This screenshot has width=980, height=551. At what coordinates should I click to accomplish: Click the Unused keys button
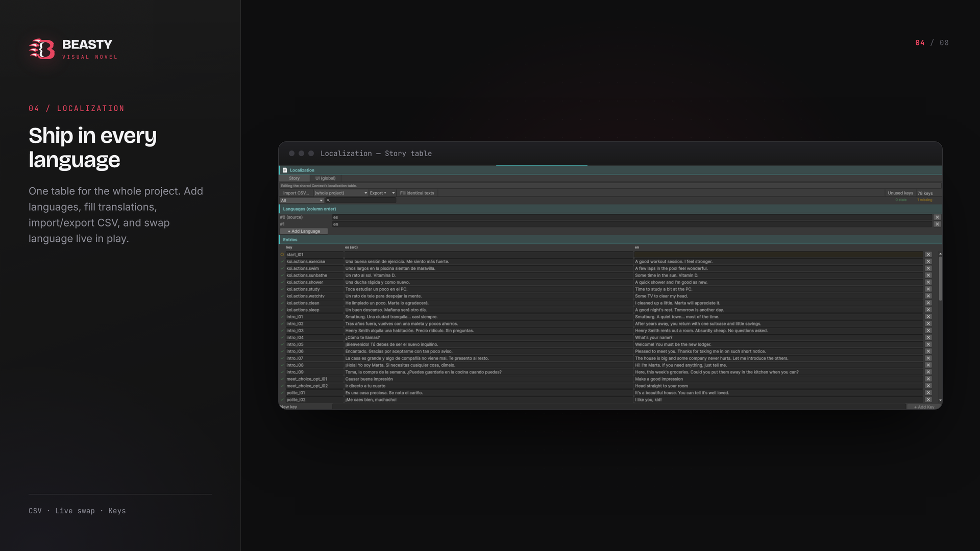point(900,193)
